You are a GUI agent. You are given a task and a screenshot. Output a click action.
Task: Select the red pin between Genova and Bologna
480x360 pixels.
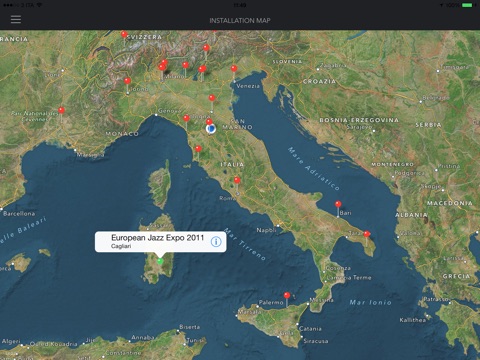point(186,118)
